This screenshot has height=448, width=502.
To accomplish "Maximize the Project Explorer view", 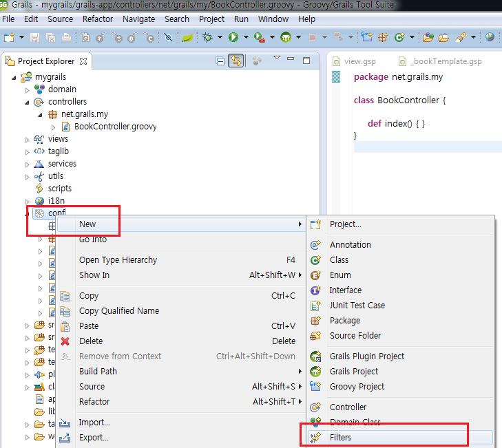I will pyautogui.click(x=306, y=61).
